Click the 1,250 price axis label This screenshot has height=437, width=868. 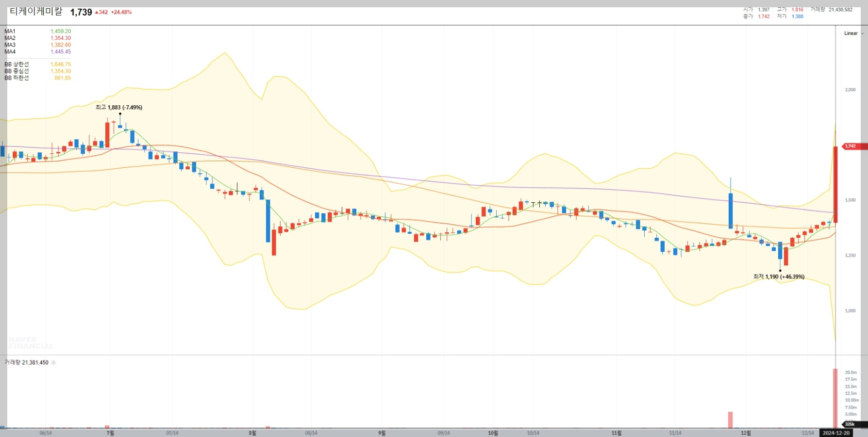coord(851,255)
